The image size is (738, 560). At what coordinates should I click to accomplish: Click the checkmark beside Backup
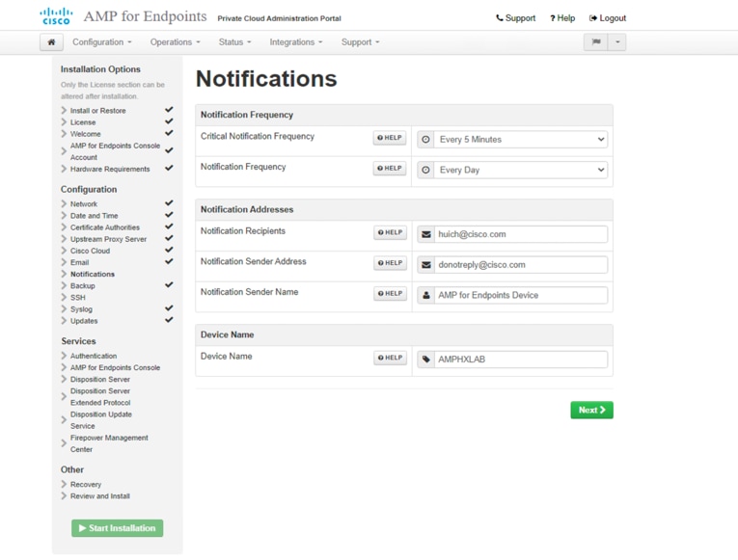pyautogui.click(x=169, y=285)
